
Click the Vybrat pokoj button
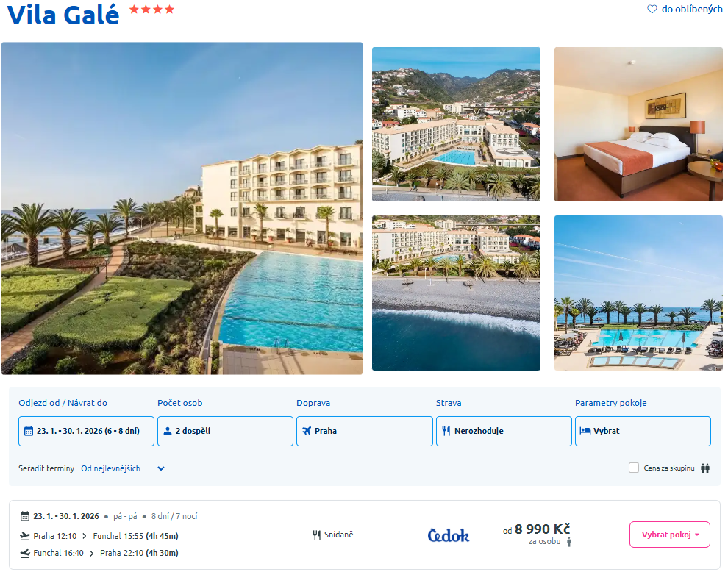tap(669, 535)
